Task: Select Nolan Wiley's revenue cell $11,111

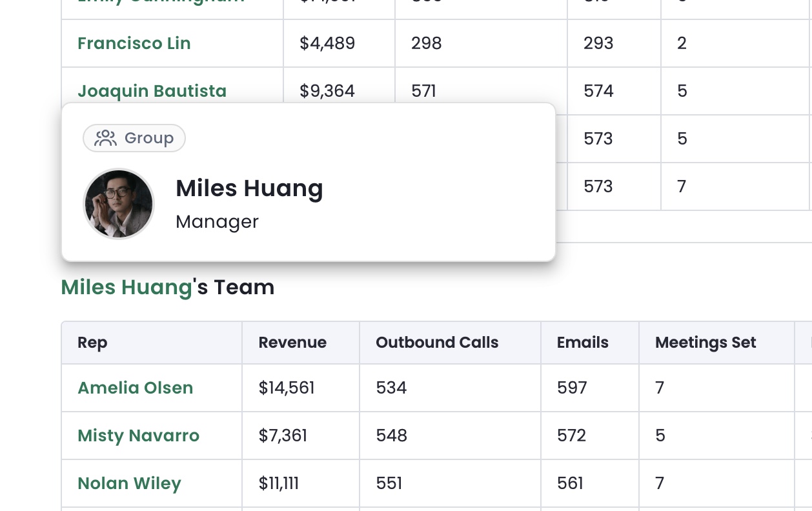Action: coord(301,483)
